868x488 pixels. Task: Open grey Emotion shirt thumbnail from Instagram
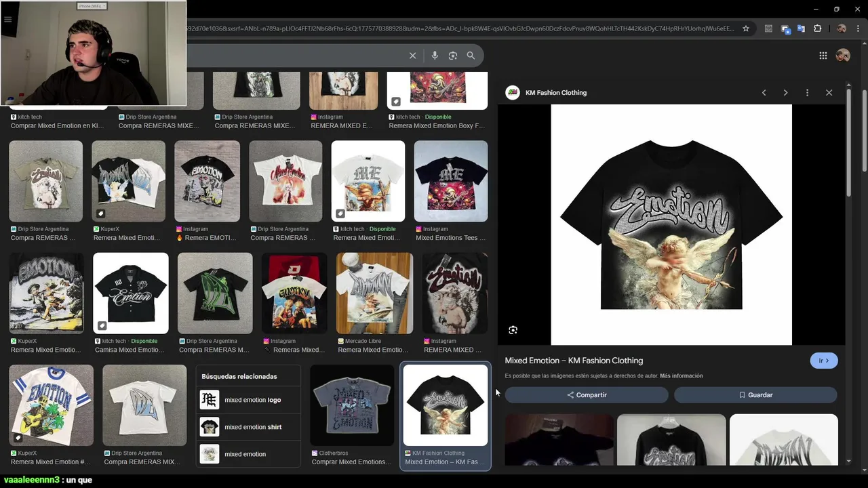207,181
